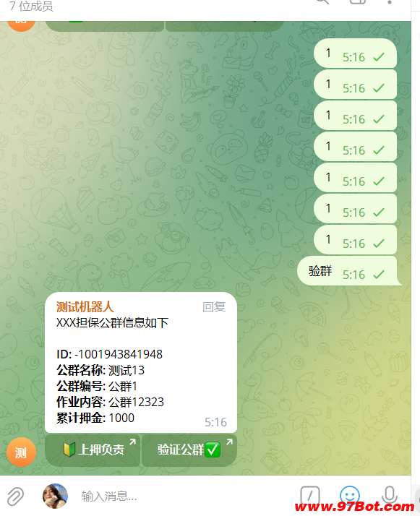
Task: Click the orange 测 sender avatar
Action: [21, 452]
